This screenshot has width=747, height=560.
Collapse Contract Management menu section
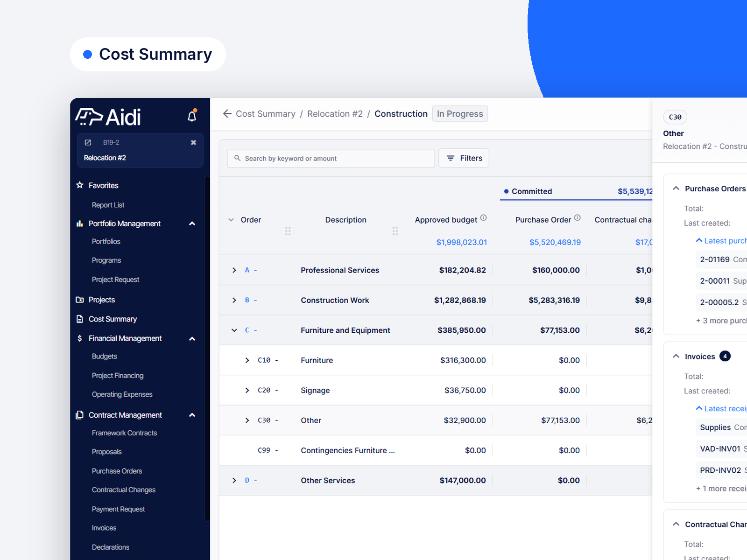click(192, 415)
